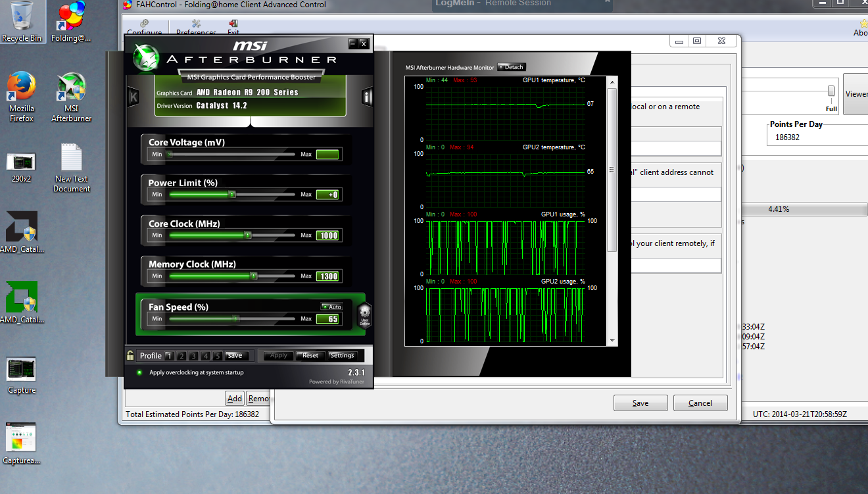The width and height of the screenshot is (868, 494).
Task: Open the Kombustor K side button in Afterburner
Action: pos(133,98)
